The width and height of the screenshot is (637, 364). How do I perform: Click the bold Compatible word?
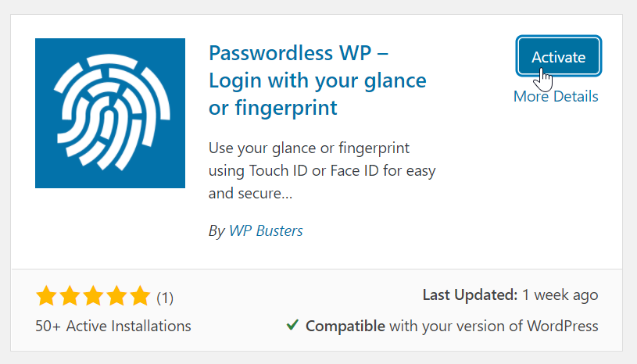[345, 325]
